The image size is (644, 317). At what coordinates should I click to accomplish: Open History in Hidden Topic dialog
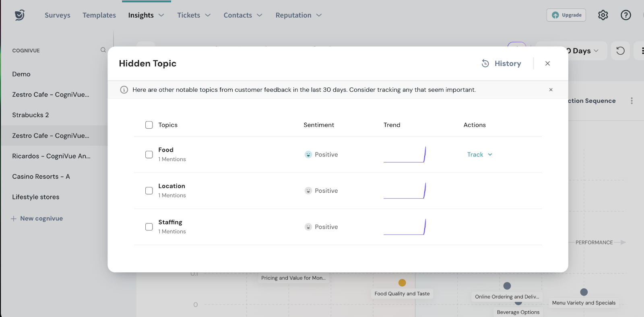click(502, 64)
